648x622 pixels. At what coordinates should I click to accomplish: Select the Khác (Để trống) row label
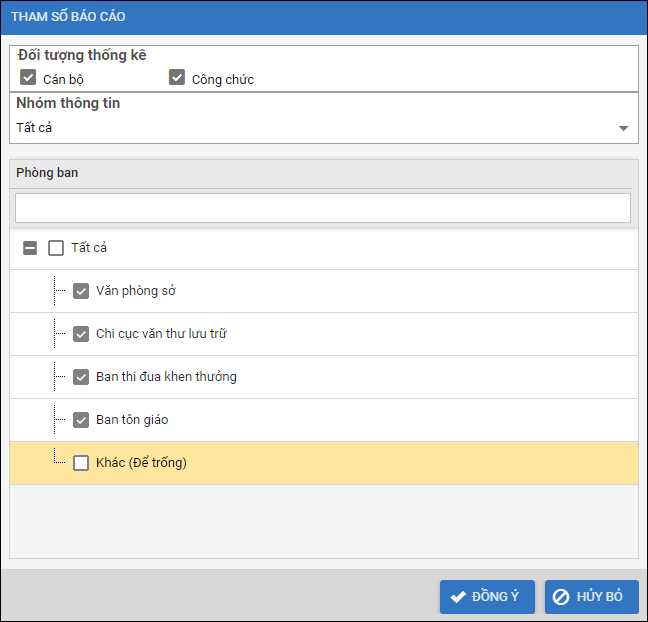coord(142,463)
